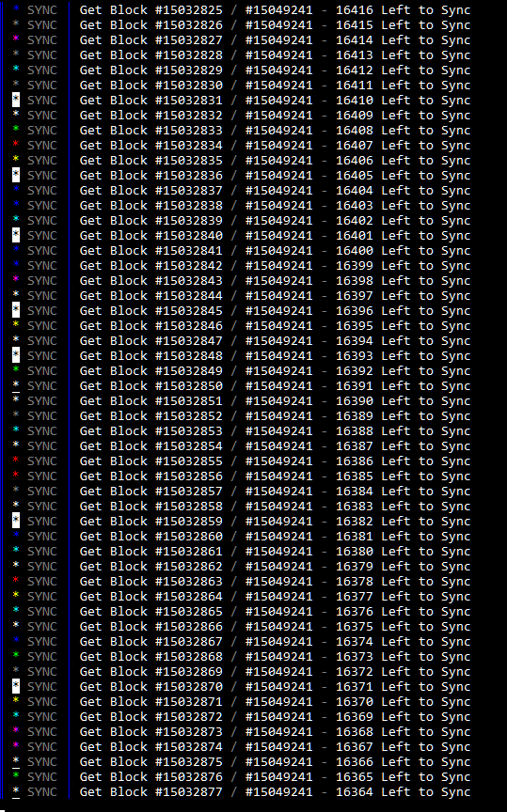507x812 pixels.
Task: Click the magenta asterisk on row #15032873
Action: coord(16,729)
